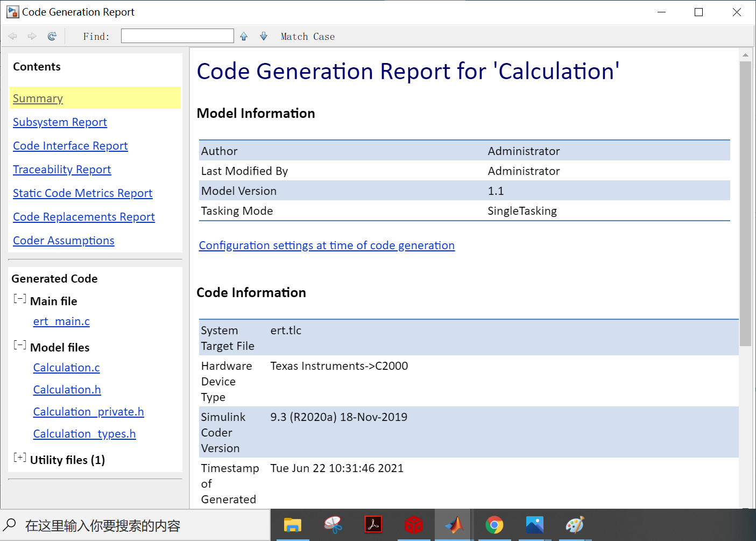Image resolution: width=756 pixels, height=541 pixels.
Task: Toggle the Match Case option
Action: point(307,37)
